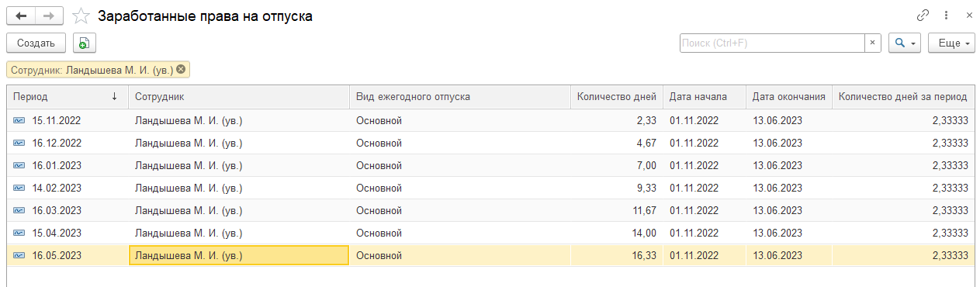Click the record icon for 16.03.2023 row

[19, 210]
